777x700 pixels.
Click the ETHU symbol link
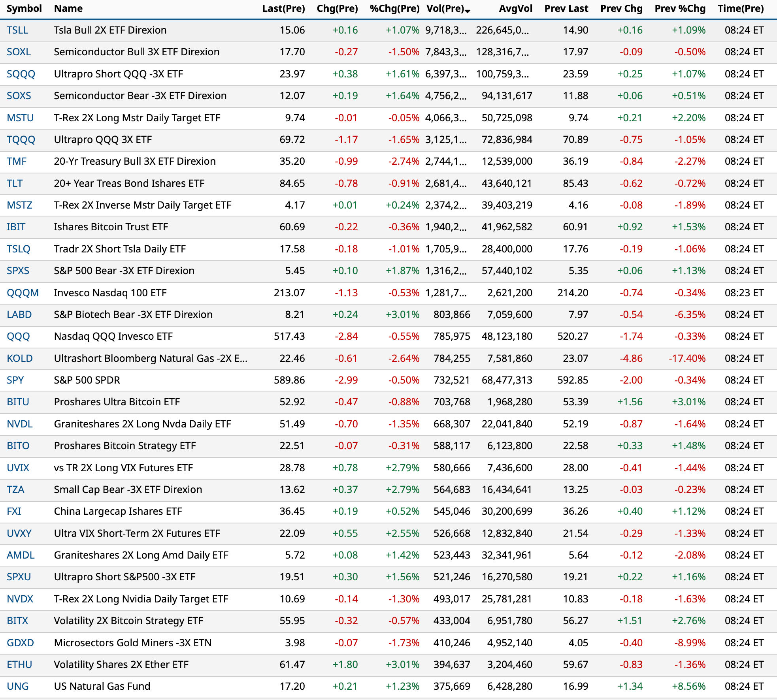coord(19,665)
